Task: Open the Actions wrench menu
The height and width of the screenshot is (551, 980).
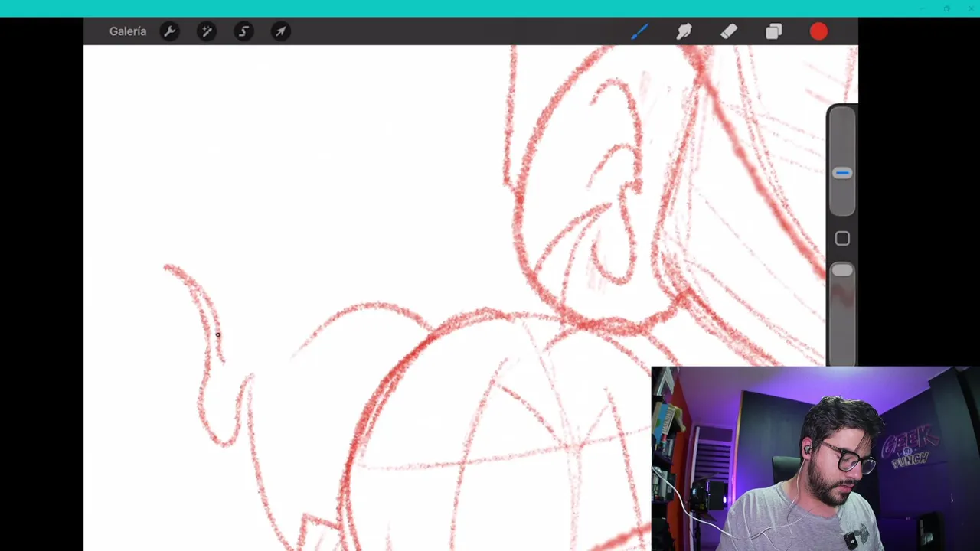Action: click(169, 31)
